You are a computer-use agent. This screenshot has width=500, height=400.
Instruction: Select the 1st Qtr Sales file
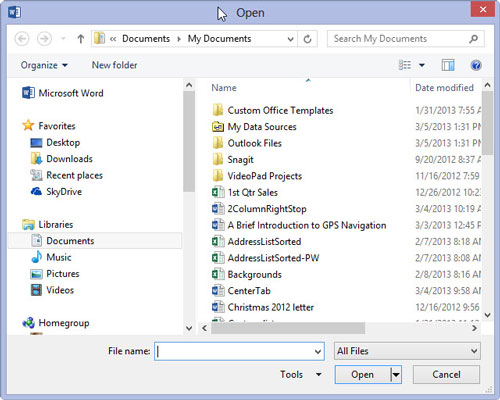[x=245, y=192]
